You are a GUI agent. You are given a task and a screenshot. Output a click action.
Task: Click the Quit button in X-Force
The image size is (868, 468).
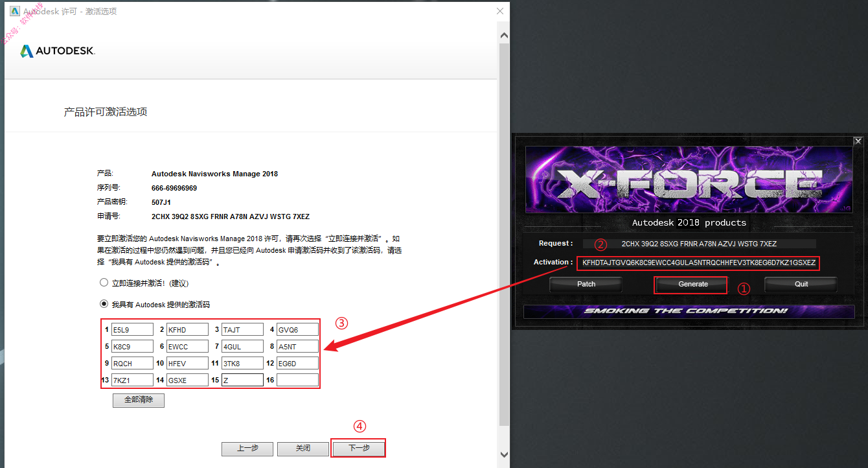tap(801, 284)
